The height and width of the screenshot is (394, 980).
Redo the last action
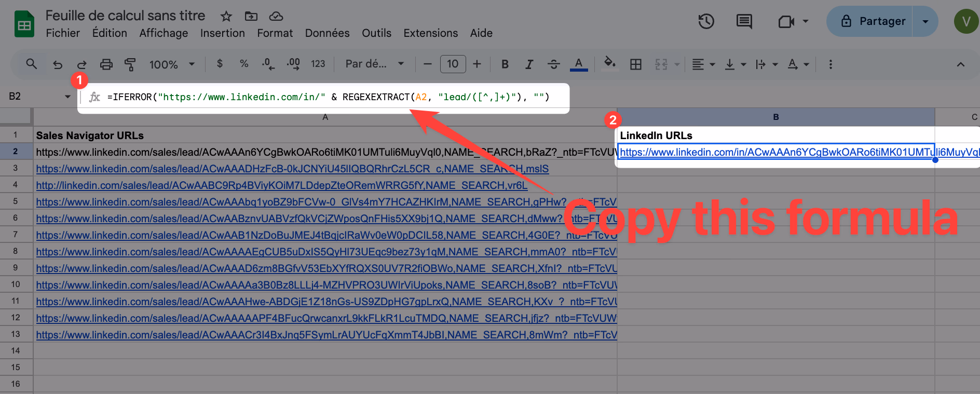(x=81, y=64)
